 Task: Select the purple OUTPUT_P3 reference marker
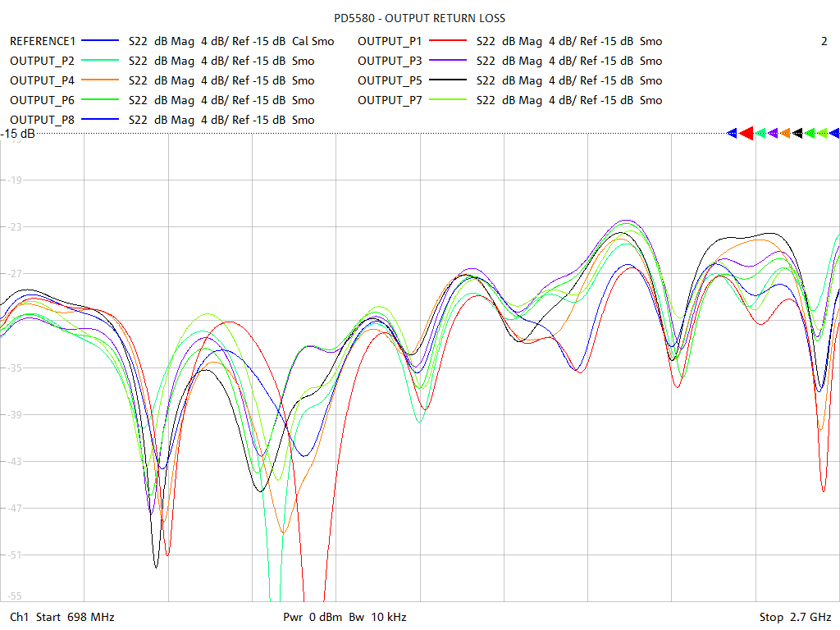tap(774, 134)
